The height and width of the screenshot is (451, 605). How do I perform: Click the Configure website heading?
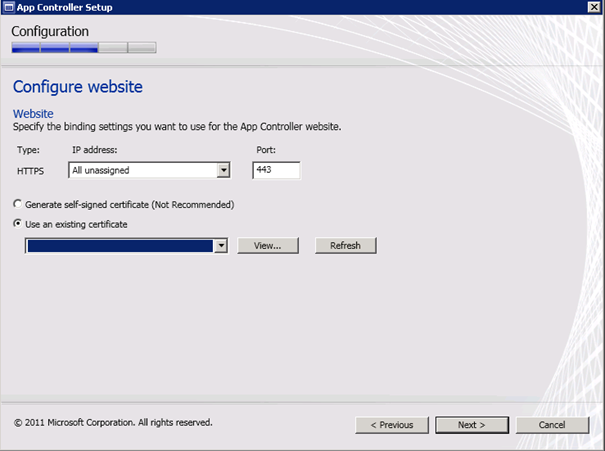coord(78,86)
